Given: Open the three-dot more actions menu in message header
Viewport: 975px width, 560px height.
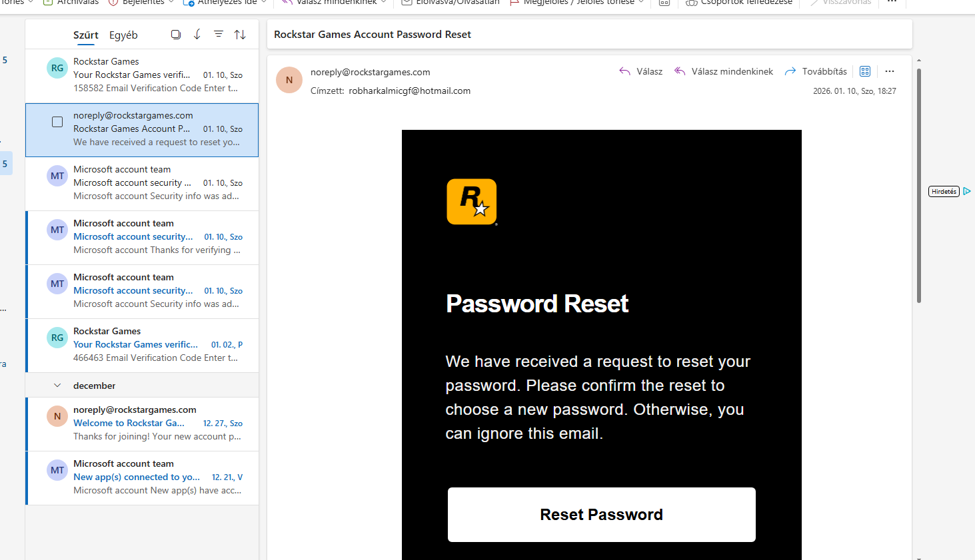Looking at the screenshot, I should [x=890, y=71].
